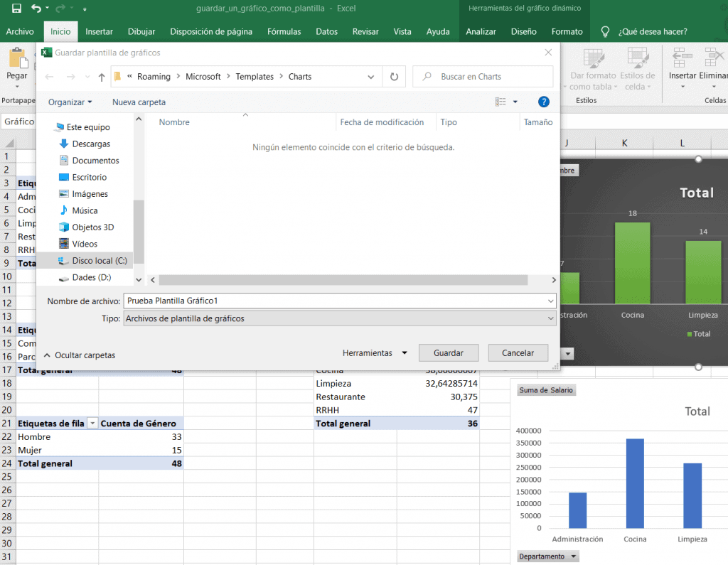Click the 'Nombre de archivo' text field

[336, 301]
